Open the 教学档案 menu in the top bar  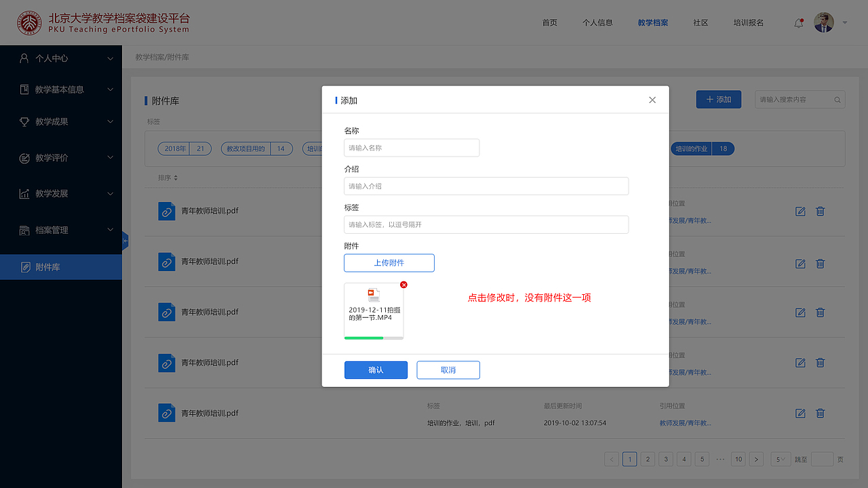tap(652, 22)
